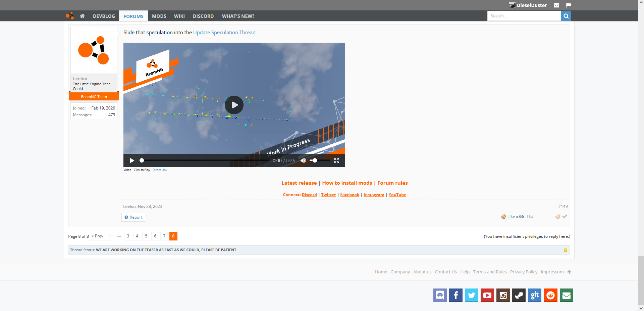
Task: Go to page 1 of the thread
Action: [x=110, y=236]
